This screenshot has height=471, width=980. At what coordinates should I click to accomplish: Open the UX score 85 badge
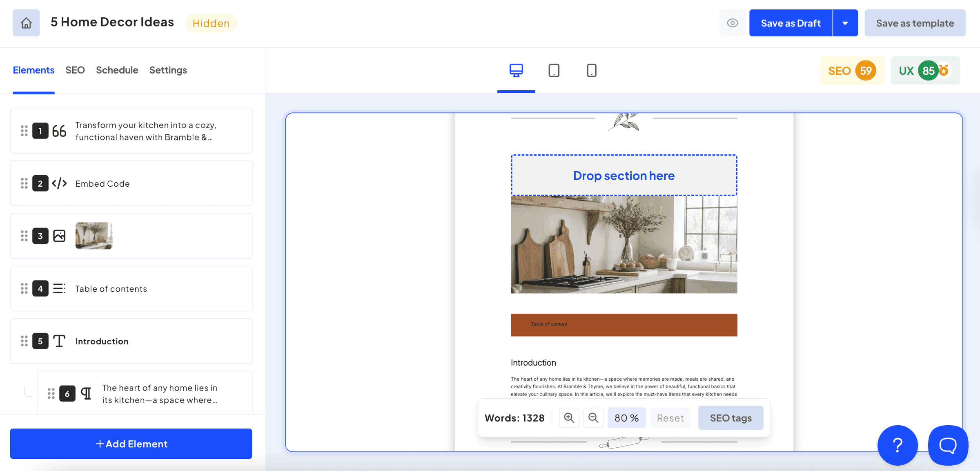click(x=925, y=71)
